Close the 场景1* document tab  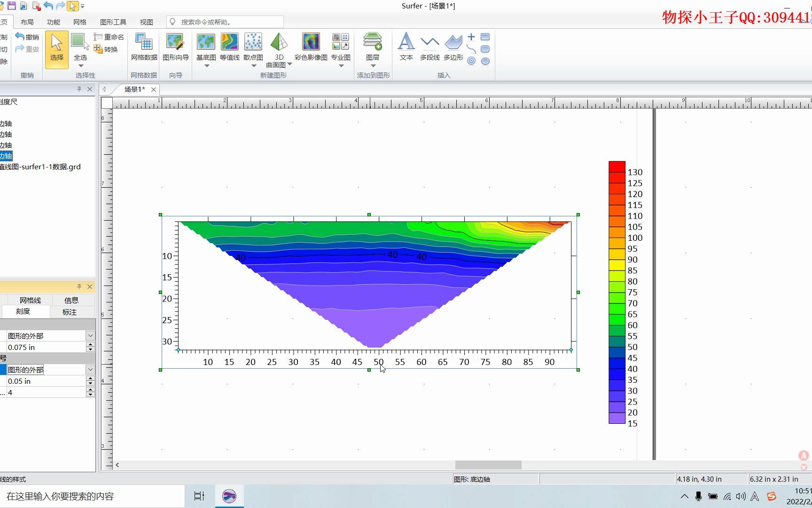(x=153, y=89)
